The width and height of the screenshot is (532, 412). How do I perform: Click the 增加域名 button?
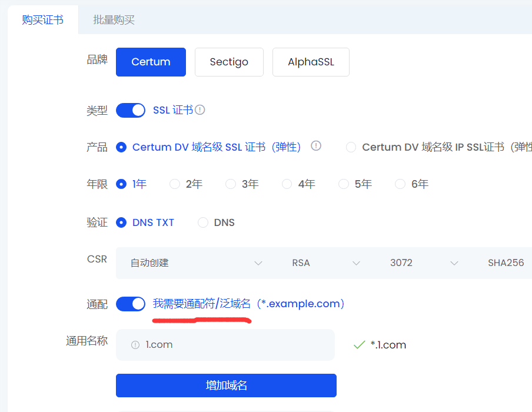pyautogui.click(x=226, y=386)
